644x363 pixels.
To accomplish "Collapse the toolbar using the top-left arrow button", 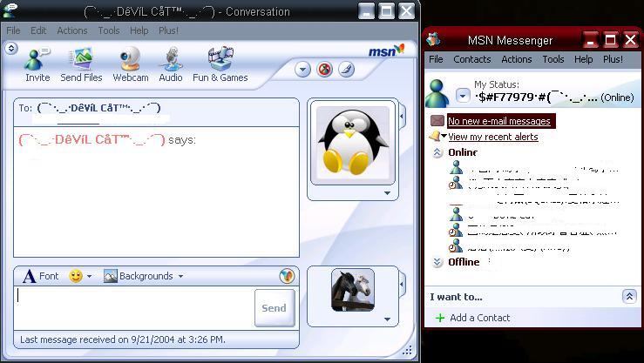I will point(11,49).
